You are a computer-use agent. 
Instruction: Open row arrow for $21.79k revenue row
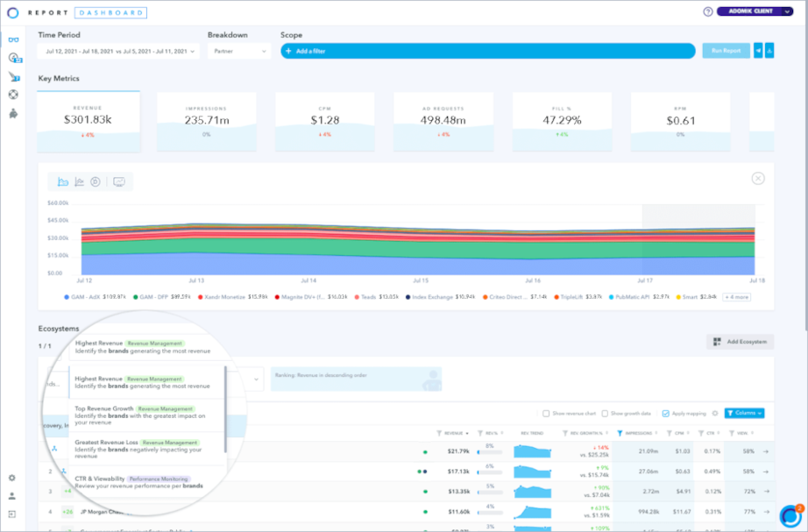click(766, 451)
